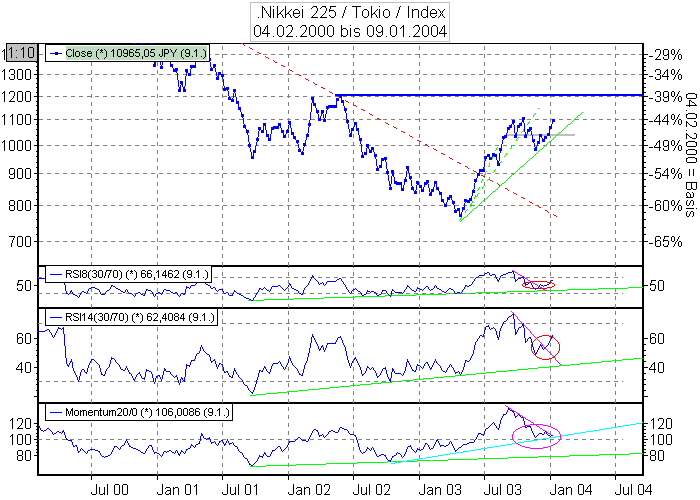Click the 'RSI14(30/70) (*) 62,4084 (9.1.)' legend
The width and height of the screenshot is (700, 500).
[132, 317]
